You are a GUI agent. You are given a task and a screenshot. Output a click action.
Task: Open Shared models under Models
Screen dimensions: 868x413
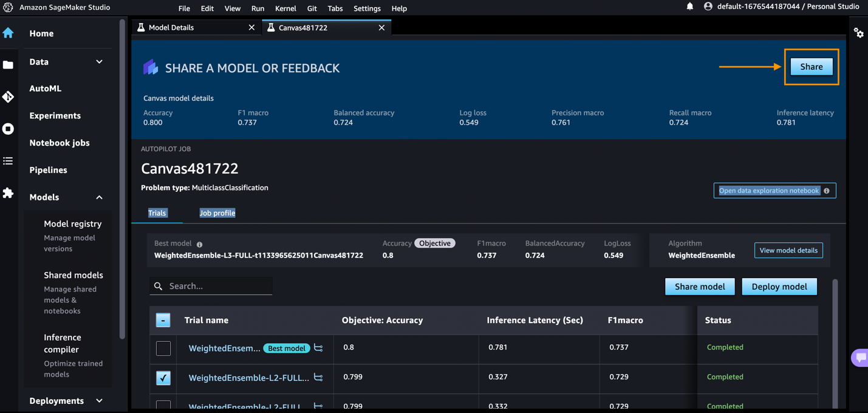(73, 275)
